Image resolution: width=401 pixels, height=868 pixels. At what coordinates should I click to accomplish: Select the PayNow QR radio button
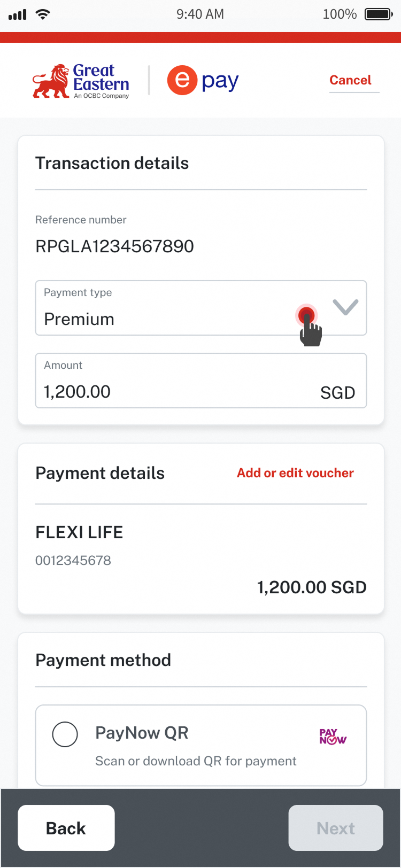(65, 734)
